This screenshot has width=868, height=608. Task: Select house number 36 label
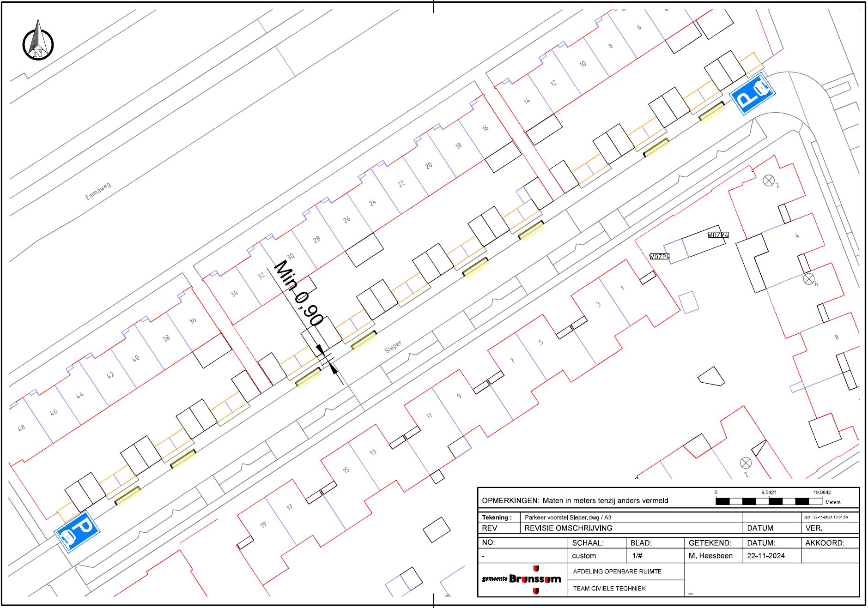[x=193, y=320]
